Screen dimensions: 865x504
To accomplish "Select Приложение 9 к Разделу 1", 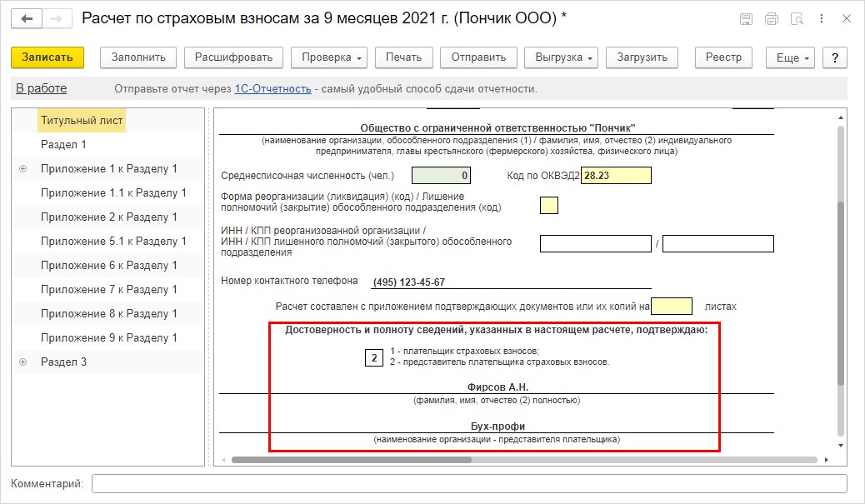I will pyautogui.click(x=108, y=338).
